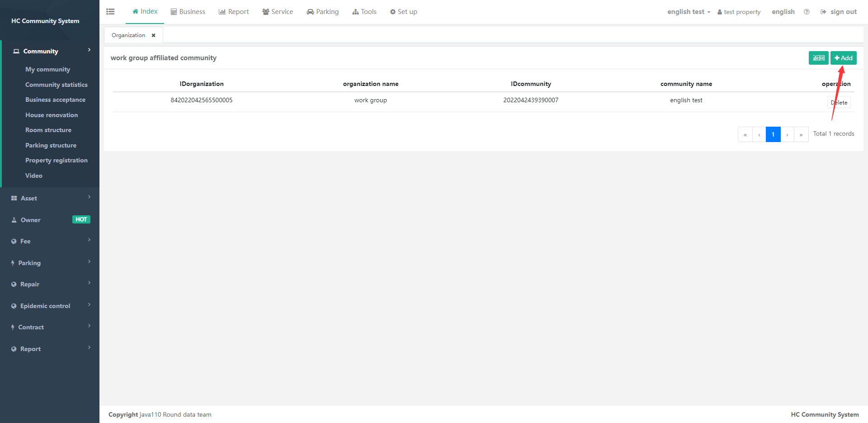Go to last page in pagination
Viewport: 868px width, 423px height.
pyautogui.click(x=801, y=134)
